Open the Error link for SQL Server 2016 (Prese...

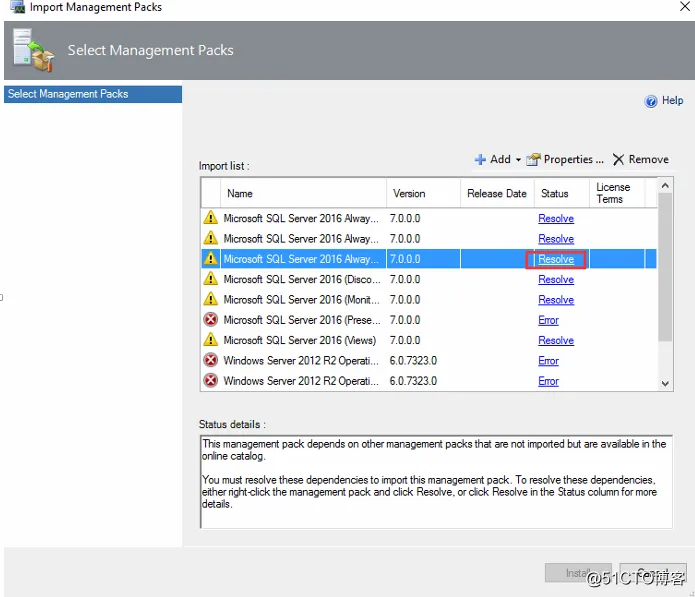pos(548,320)
